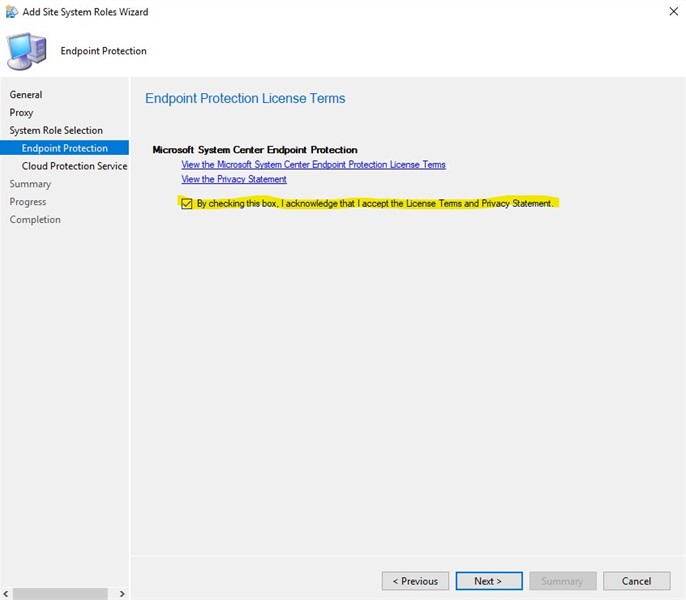Click the Endpoint Protection License Terms heading
This screenshot has height=600, width=686.
point(245,98)
